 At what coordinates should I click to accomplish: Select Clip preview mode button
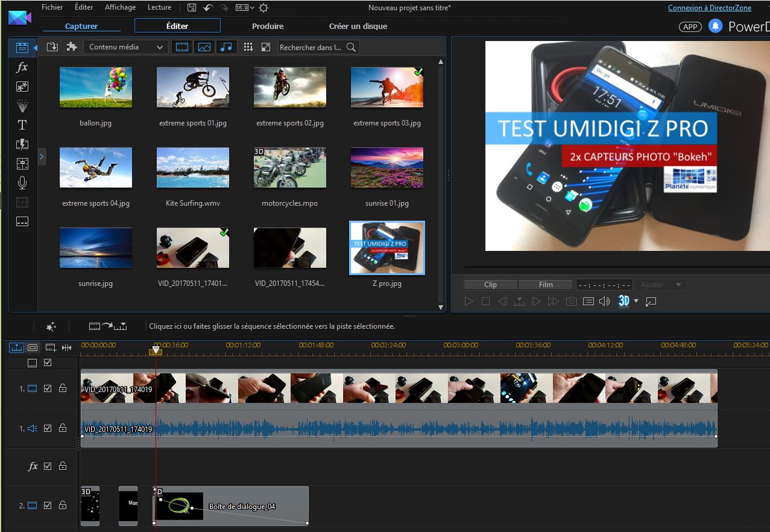click(490, 285)
